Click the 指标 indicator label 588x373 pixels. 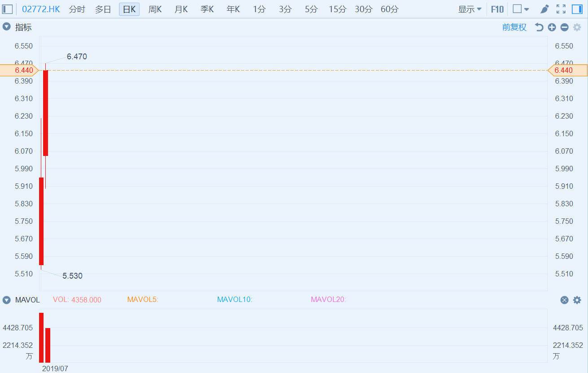[x=23, y=27]
